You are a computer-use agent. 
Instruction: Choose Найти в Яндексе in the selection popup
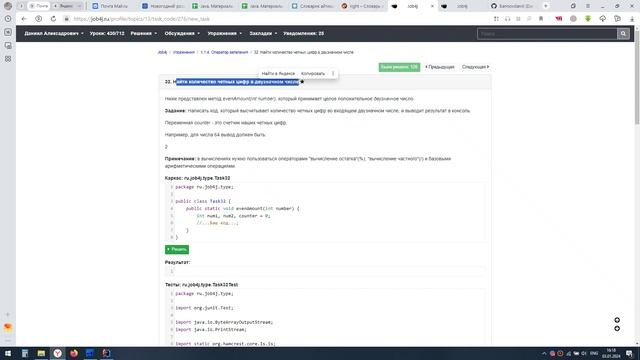coord(278,73)
